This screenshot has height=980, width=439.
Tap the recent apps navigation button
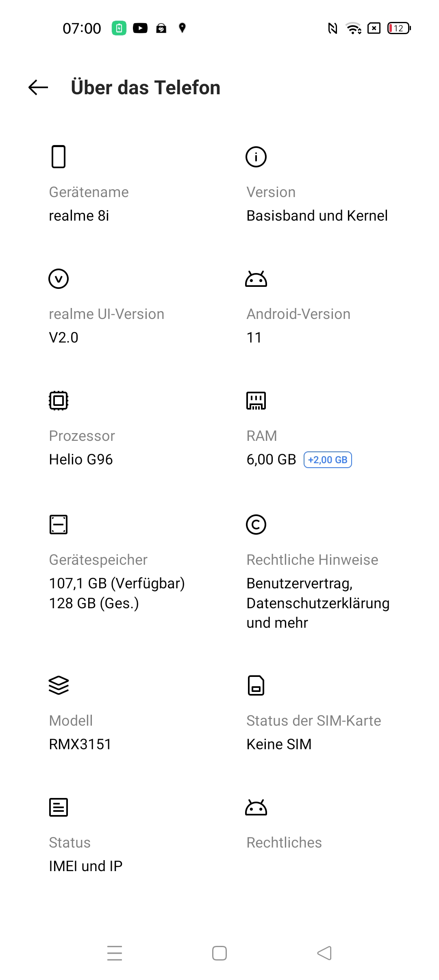click(x=115, y=953)
